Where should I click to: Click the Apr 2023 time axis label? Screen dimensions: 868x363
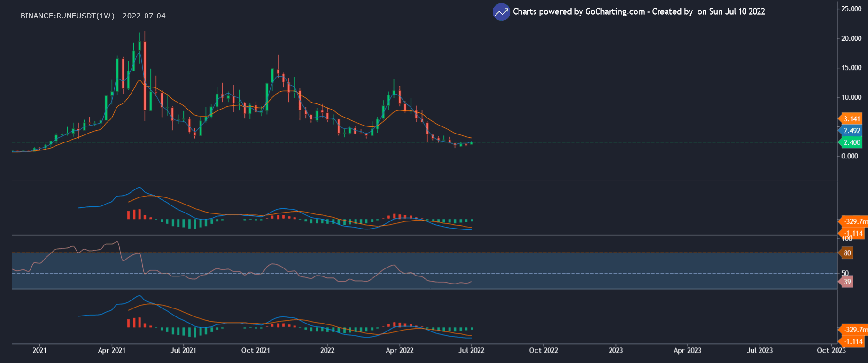[x=687, y=350]
